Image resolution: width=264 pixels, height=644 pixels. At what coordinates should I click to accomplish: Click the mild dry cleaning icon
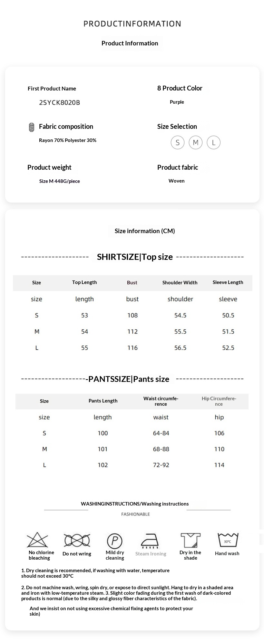tap(114, 541)
